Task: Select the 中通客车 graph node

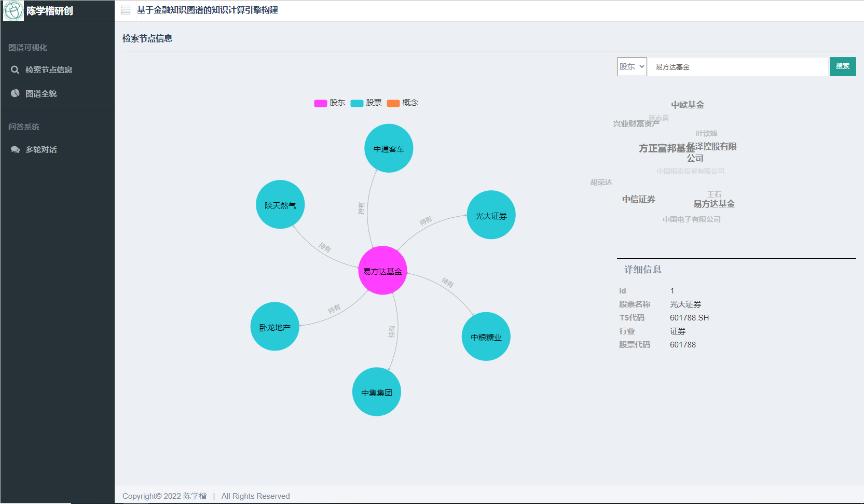Action: [389, 149]
